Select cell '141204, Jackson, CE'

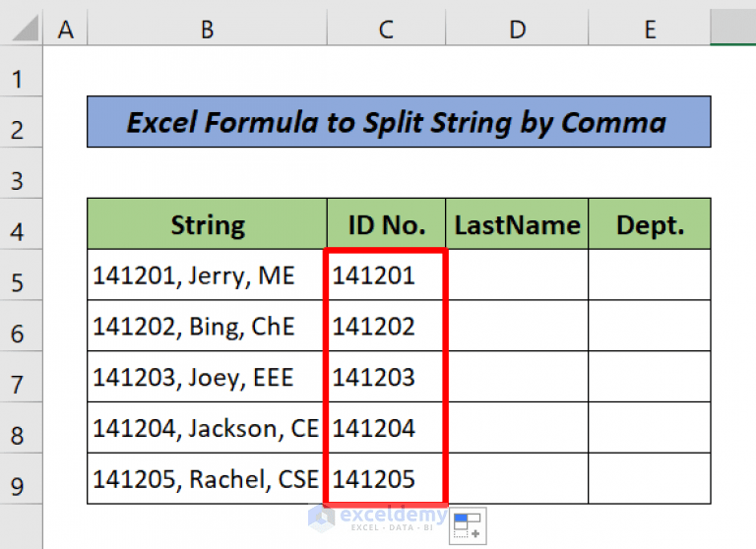(x=208, y=428)
